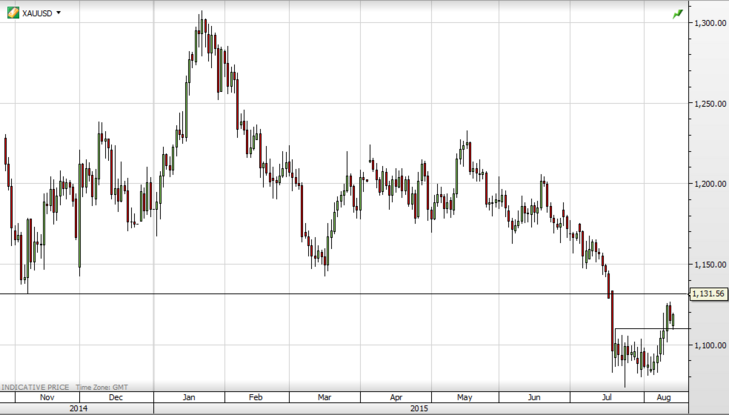Viewport: 729px width, 415px height.
Task: Click the XAUUSD symbol label
Action: 36,13
